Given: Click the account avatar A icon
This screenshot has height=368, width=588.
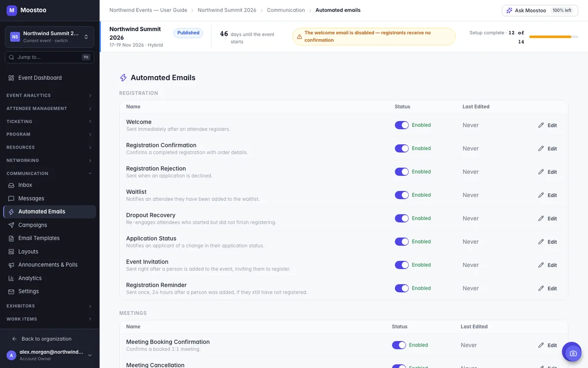Looking at the screenshot, I should point(11,355).
